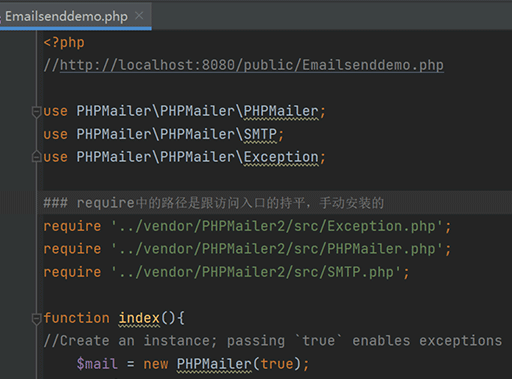Collapse the index function fold marker

pyautogui.click(x=36, y=318)
